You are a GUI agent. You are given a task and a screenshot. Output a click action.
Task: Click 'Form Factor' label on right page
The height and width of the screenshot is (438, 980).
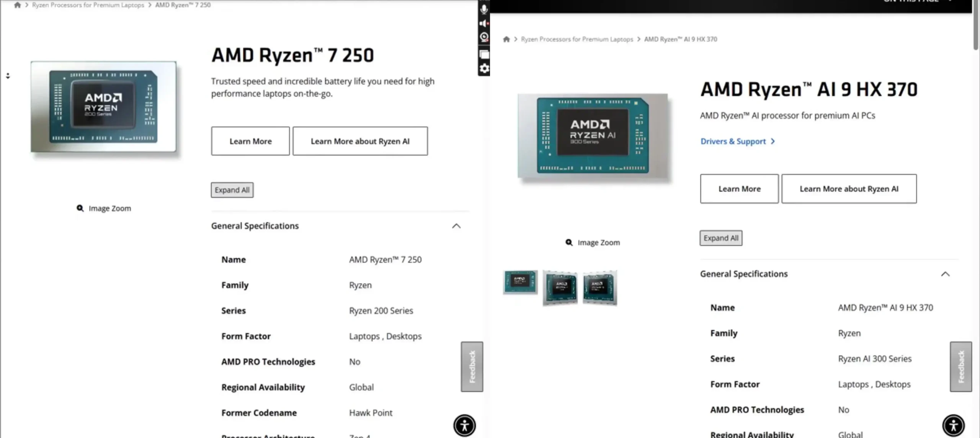pos(735,384)
